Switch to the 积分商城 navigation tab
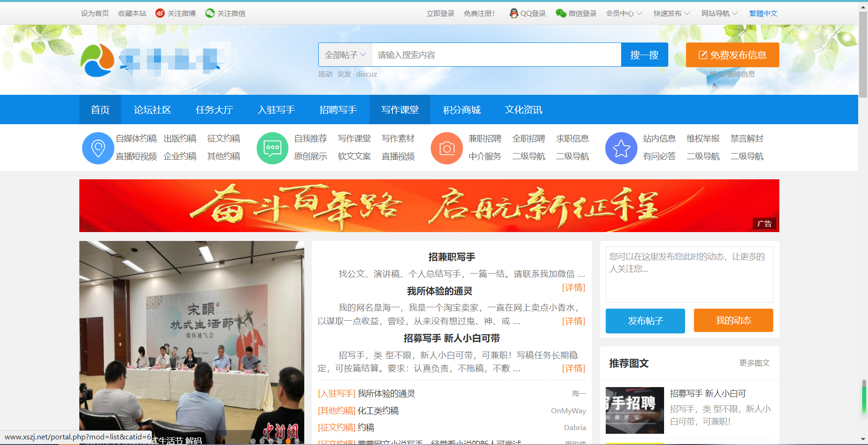 tap(462, 110)
